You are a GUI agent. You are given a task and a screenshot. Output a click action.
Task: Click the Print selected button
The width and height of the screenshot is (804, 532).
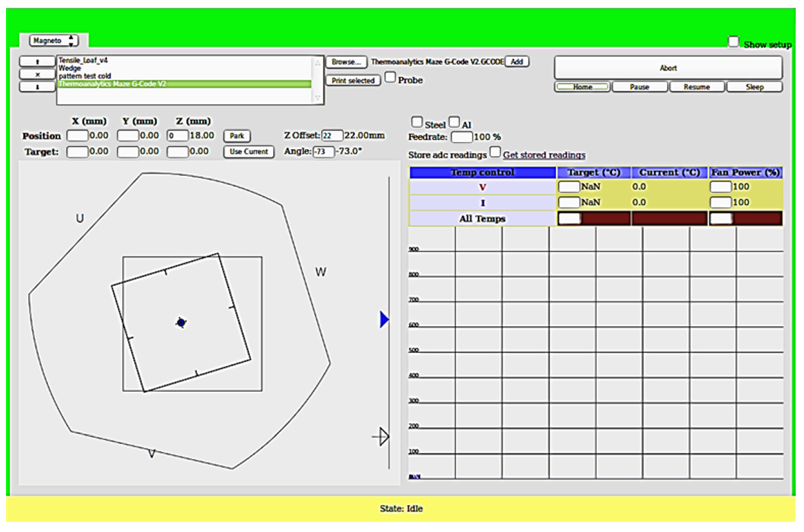pyautogui.click(x=353, y=80)
